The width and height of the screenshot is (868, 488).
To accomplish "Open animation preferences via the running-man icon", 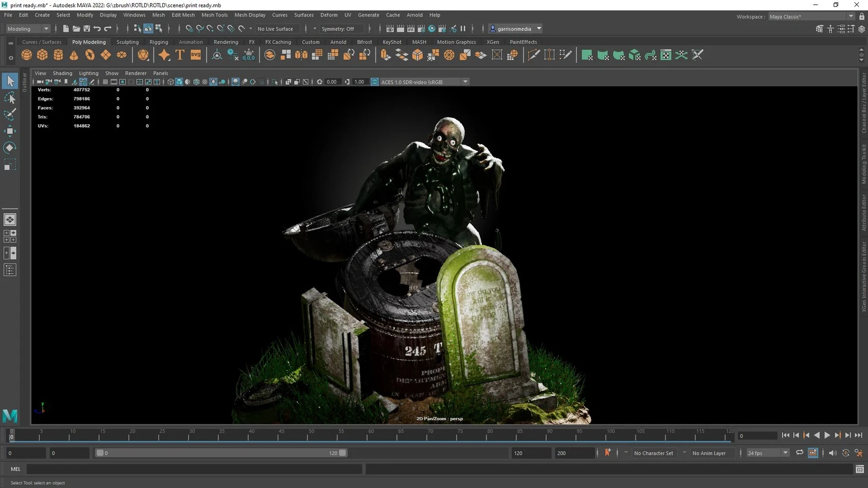I will (859, 453).
